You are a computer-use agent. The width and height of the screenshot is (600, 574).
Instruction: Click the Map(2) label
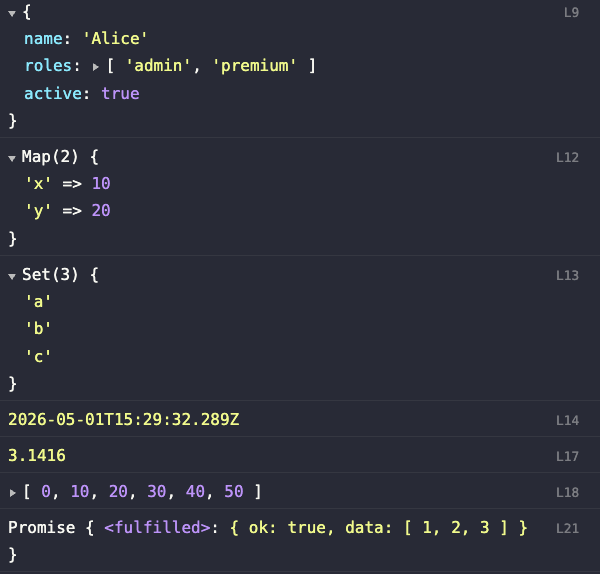tap(50, 157)
